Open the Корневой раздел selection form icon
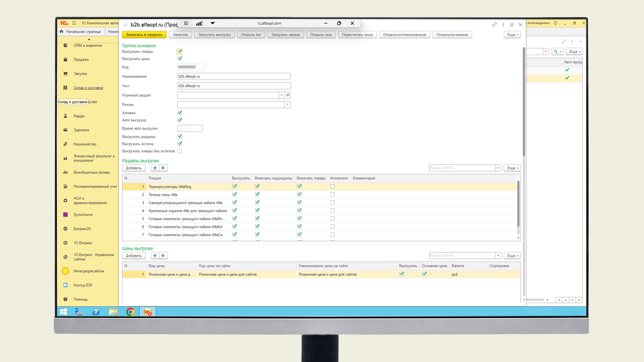The width and height of the screenshot is (644, 362). click(x=288, y=95)
